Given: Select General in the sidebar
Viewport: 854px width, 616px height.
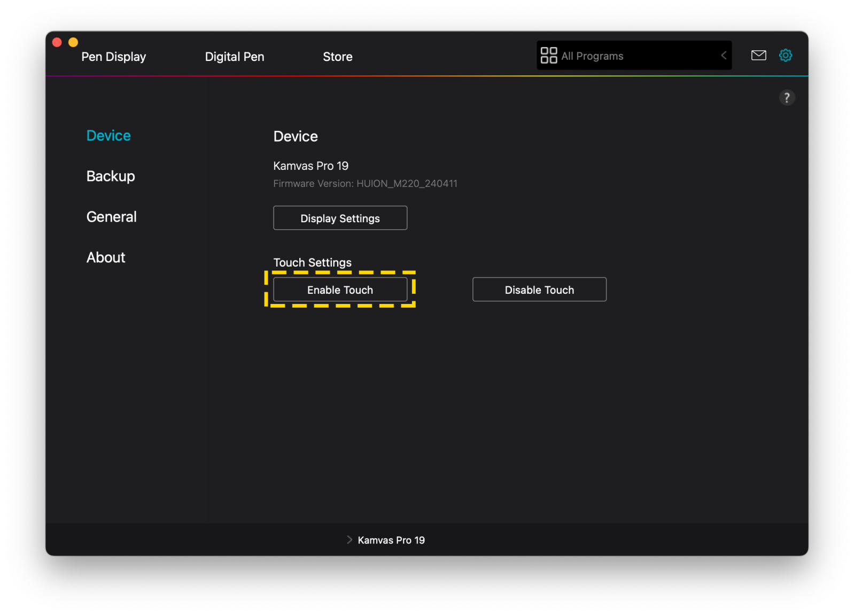Looking at the screenshot, I should click(x=112, y=217).
